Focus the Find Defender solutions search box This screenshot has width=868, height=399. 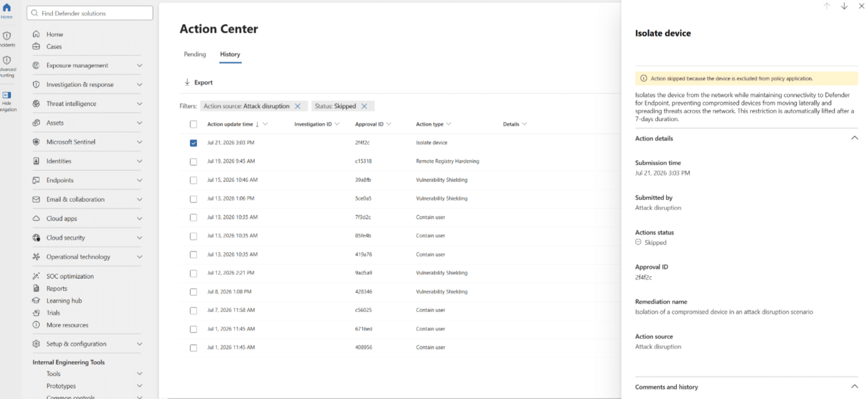click(x=90, y=13)
